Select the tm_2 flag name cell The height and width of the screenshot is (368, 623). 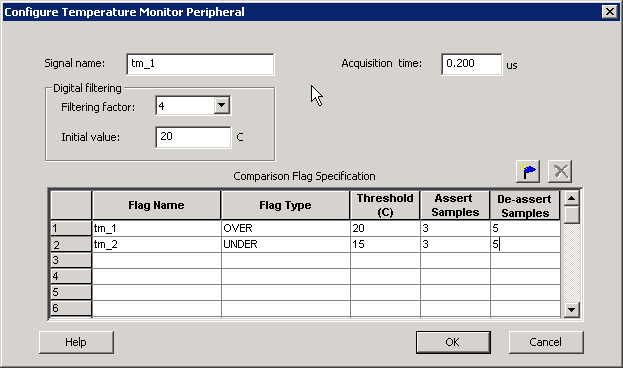pos(157,244)
